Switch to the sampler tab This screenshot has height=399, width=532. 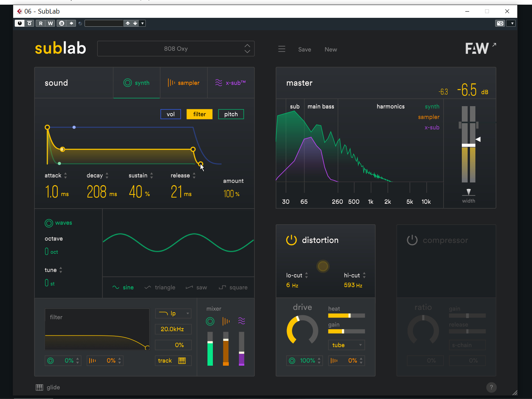click(x=184, y=83)
